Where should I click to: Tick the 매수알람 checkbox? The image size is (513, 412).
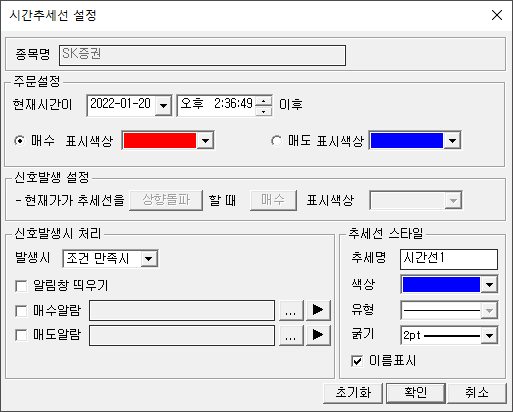click(21, 311)
